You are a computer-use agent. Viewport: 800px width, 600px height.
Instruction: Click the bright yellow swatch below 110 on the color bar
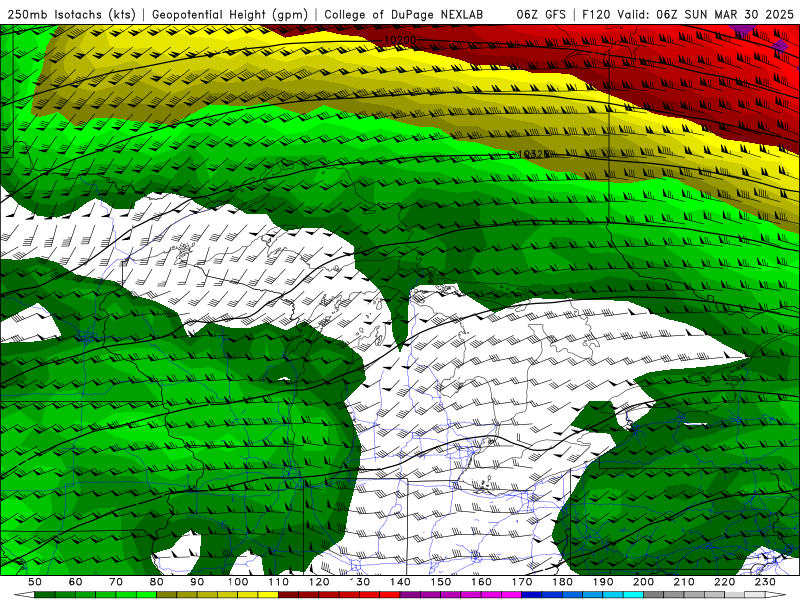click(268, 594)
